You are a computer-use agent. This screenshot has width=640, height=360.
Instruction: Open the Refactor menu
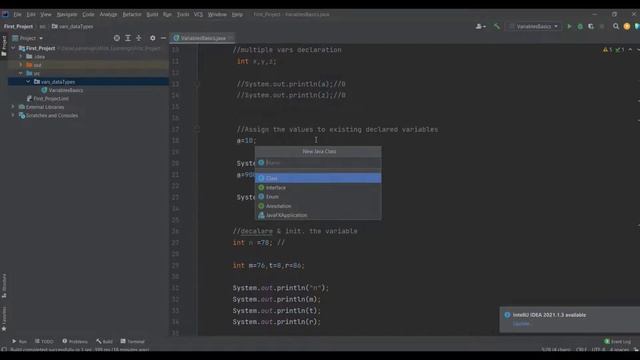pyautogui.click(x=132, y=14)
